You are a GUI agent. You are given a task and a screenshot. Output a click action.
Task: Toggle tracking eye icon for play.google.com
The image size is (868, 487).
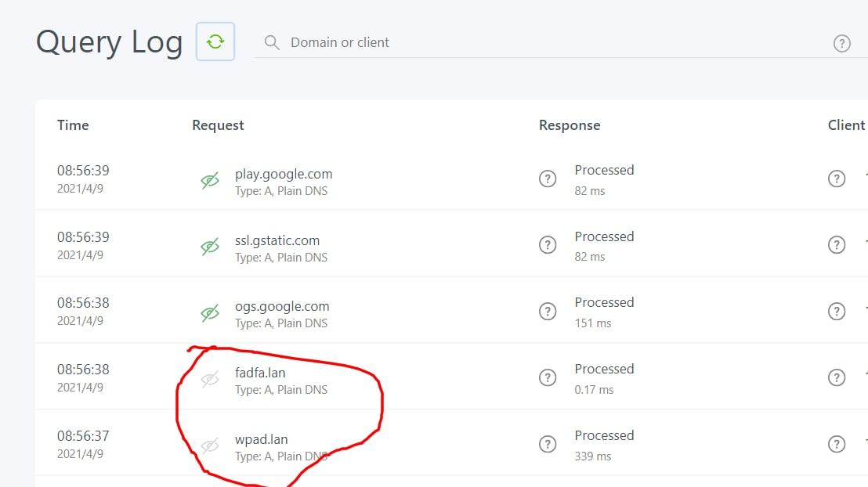coord(210,180)
